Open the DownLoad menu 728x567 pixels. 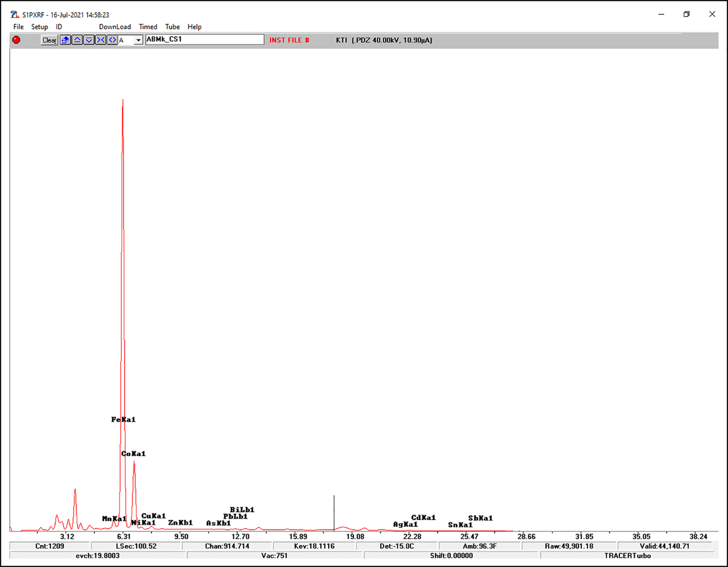pos(115,27)
